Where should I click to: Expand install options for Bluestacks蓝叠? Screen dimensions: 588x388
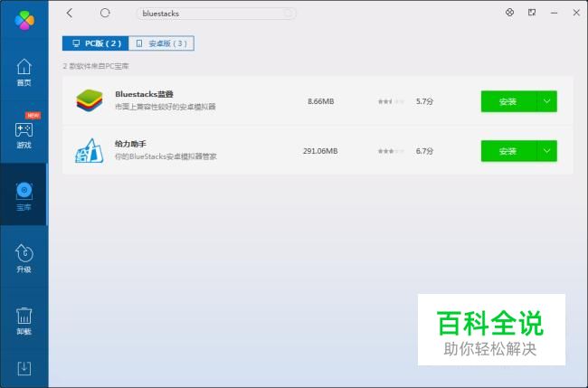pos(547,101)
